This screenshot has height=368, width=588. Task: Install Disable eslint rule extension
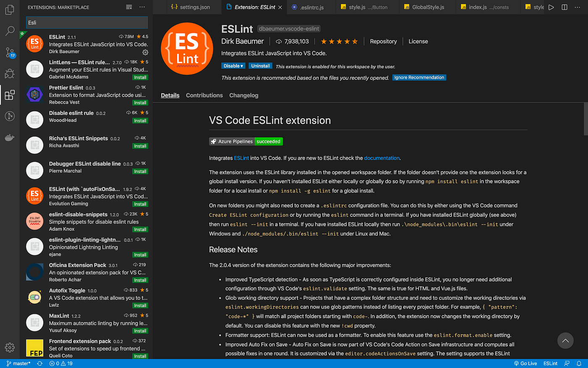pyautogui.click(x=140, y=121)
